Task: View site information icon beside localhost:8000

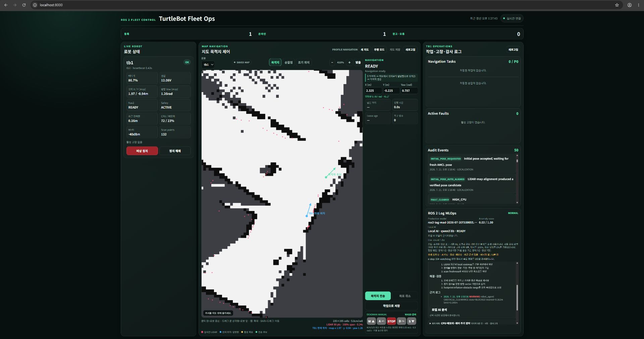Action: 35,5
